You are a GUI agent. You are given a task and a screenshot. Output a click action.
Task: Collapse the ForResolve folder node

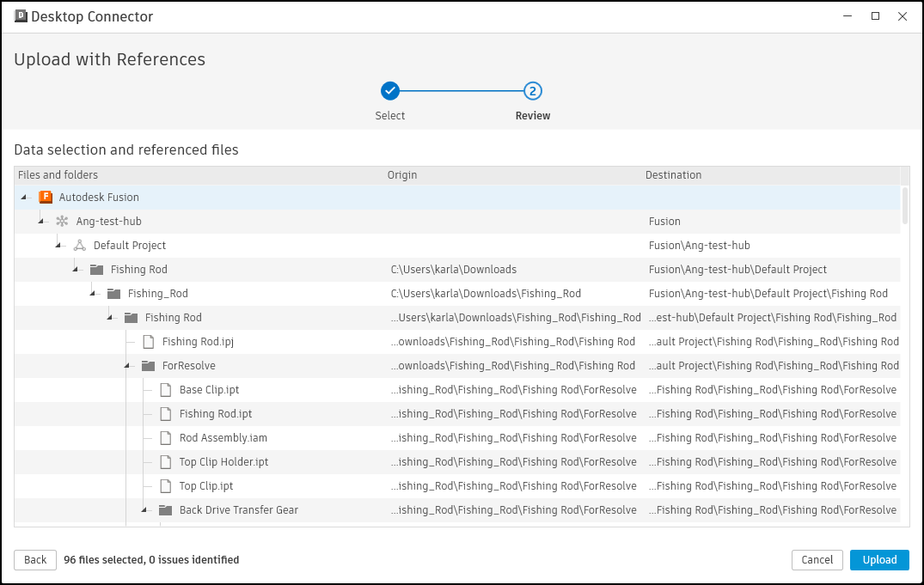127,365
